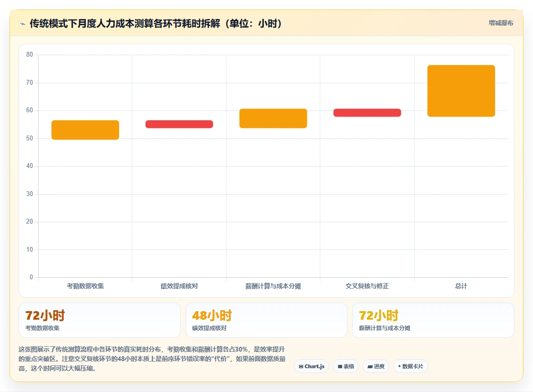Click the Chart.js tag chip
The height and width of the screenshot is (392, 533).
click(x=311, y=366)
